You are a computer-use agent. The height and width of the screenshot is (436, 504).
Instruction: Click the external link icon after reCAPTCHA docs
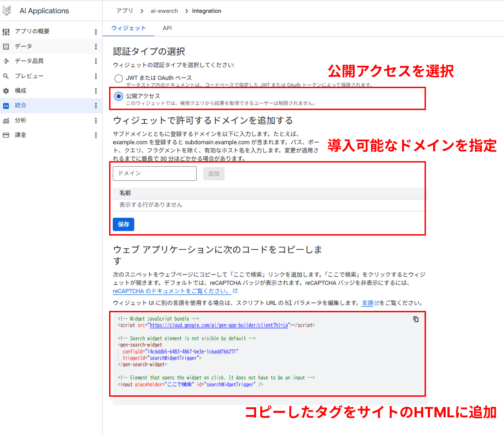pyautogui.click(x=235, y=291)
